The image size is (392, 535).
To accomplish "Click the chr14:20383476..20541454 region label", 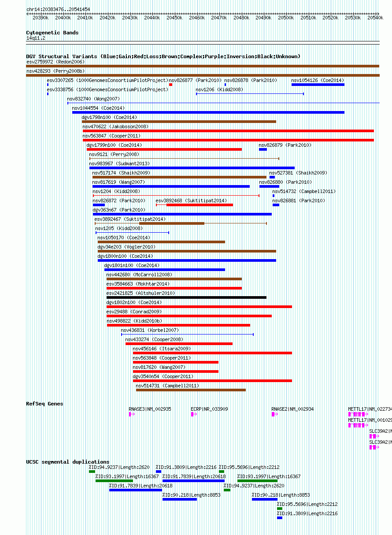I will [x=58, y=9].
